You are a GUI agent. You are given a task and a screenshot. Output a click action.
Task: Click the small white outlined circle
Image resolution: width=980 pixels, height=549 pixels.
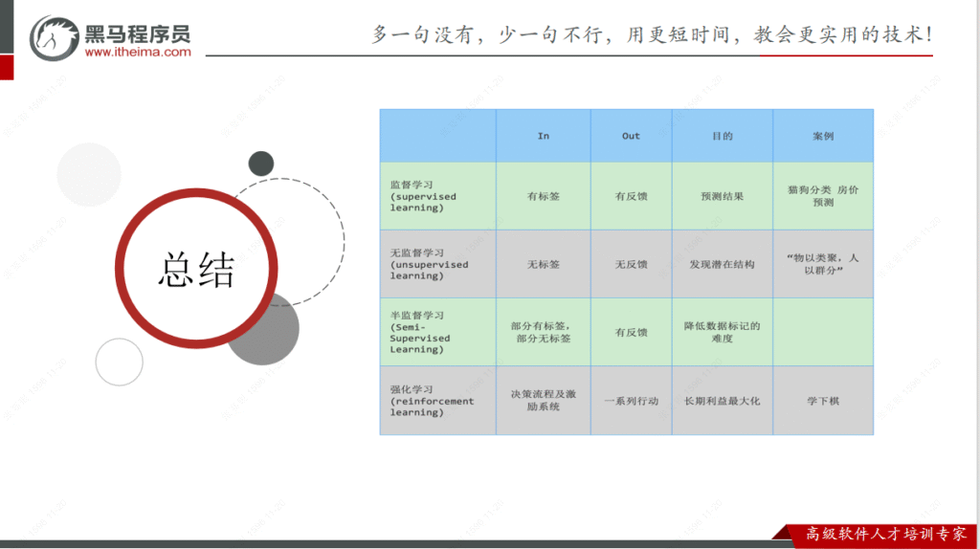[x=119, y=362]
